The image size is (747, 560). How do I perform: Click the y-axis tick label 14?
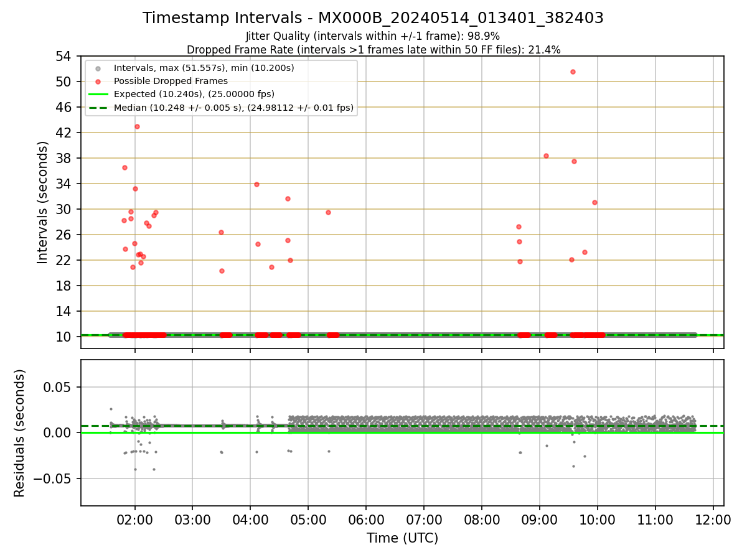tap(65, 311)
